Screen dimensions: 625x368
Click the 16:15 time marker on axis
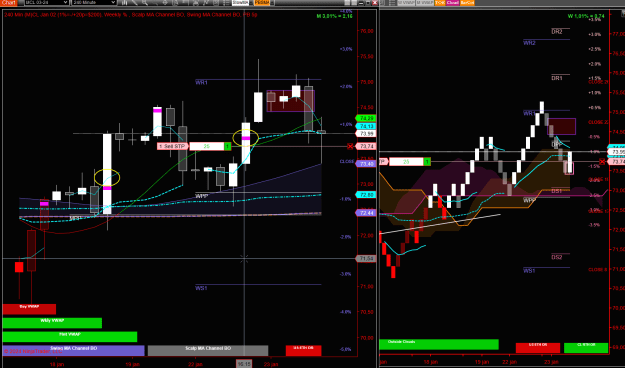244,364
